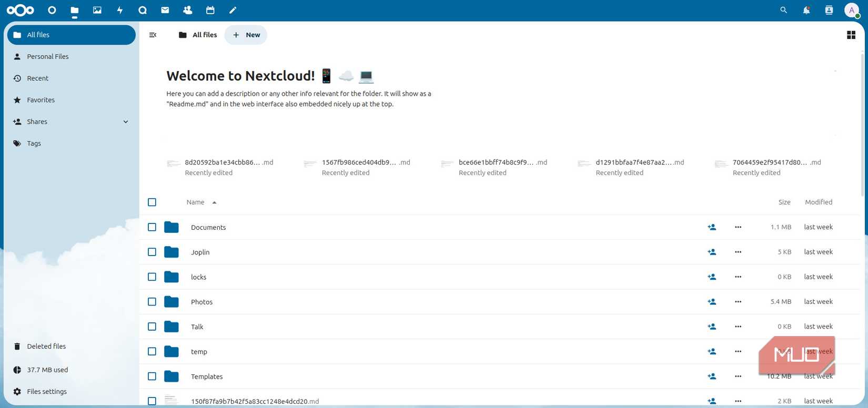Open Deleted files

click(72, 346)
